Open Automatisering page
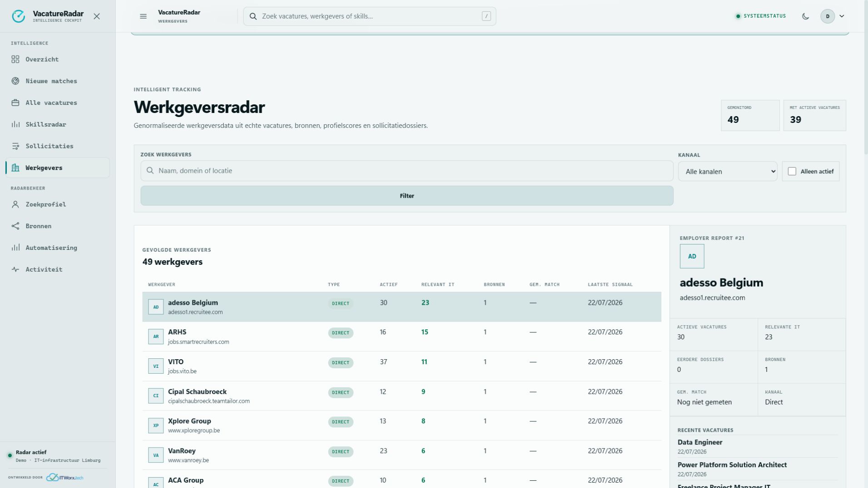 tap(58, 248)
